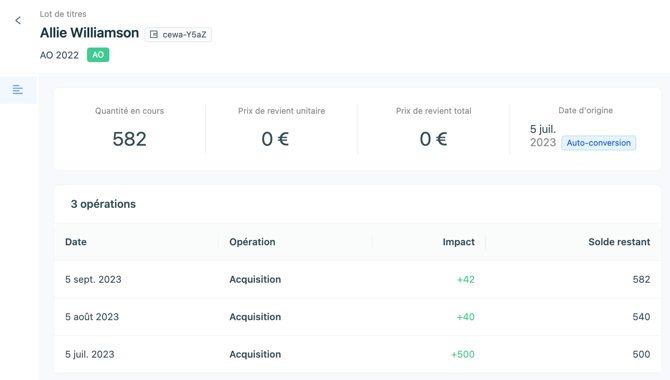Go back using the left chevron arrow
Viewport: 670px width, 380px height.
(x=18, y=20)
